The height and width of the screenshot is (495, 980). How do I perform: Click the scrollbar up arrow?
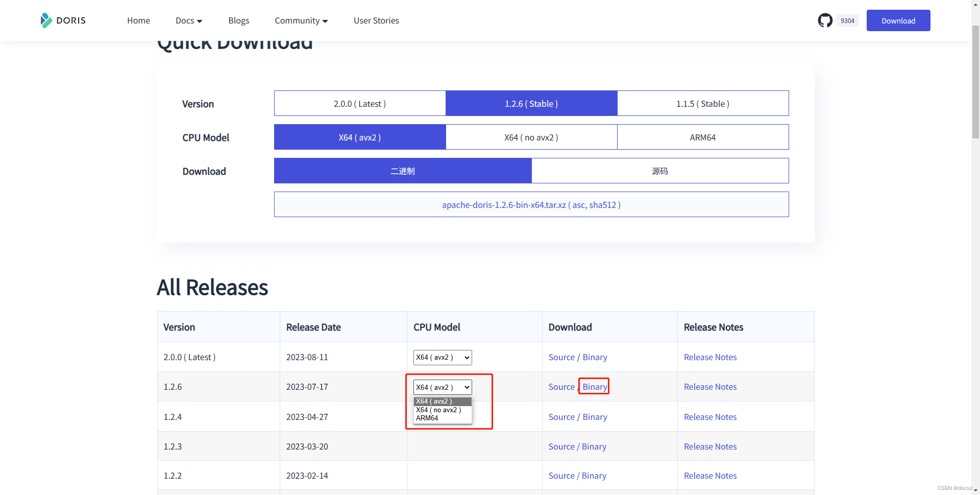975,4
